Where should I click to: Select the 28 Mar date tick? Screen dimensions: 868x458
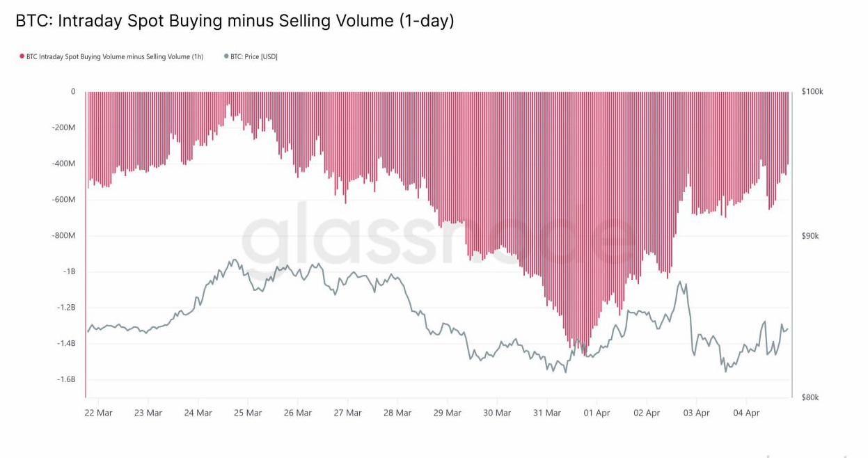tap(397, 413)
